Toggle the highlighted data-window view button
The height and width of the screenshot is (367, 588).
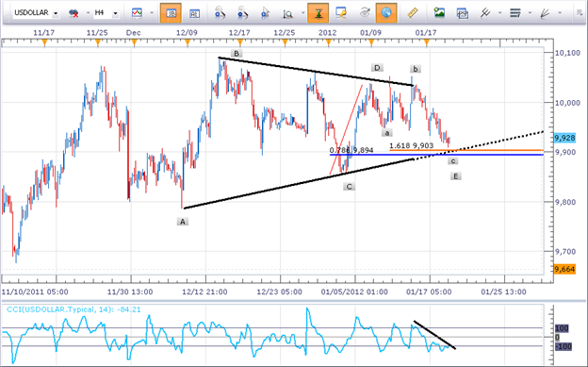[171, 13]
